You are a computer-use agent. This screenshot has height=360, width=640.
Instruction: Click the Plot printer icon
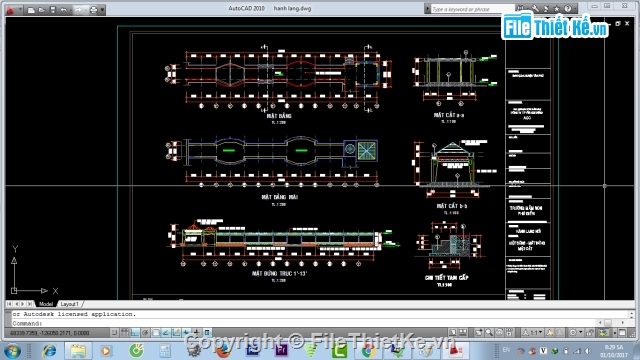(93, 10)
